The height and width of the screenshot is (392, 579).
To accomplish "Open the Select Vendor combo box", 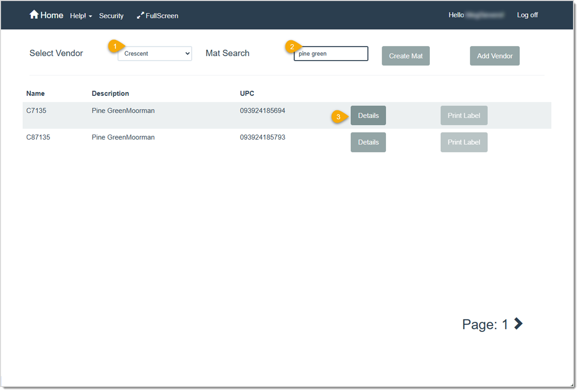I will pos(154,54).
